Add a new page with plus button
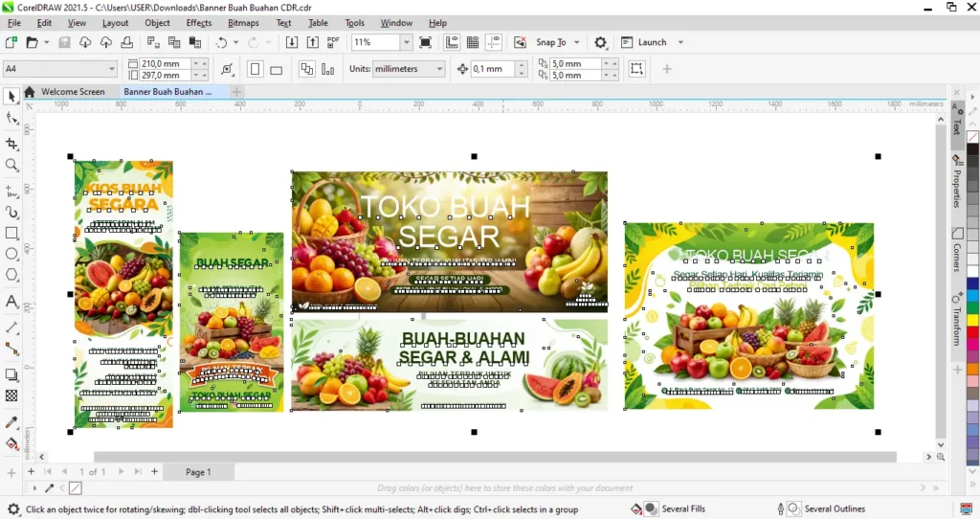This screenshot has height=519, width=980. tap(154, 471)
